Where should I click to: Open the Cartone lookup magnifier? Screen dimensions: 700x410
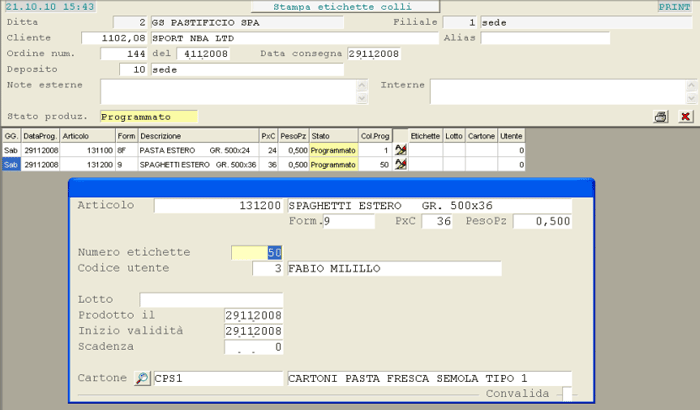[142, 379]
